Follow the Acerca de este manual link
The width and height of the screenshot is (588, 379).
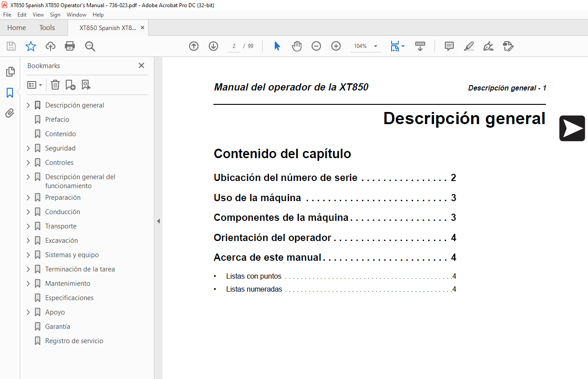[335, 258]
